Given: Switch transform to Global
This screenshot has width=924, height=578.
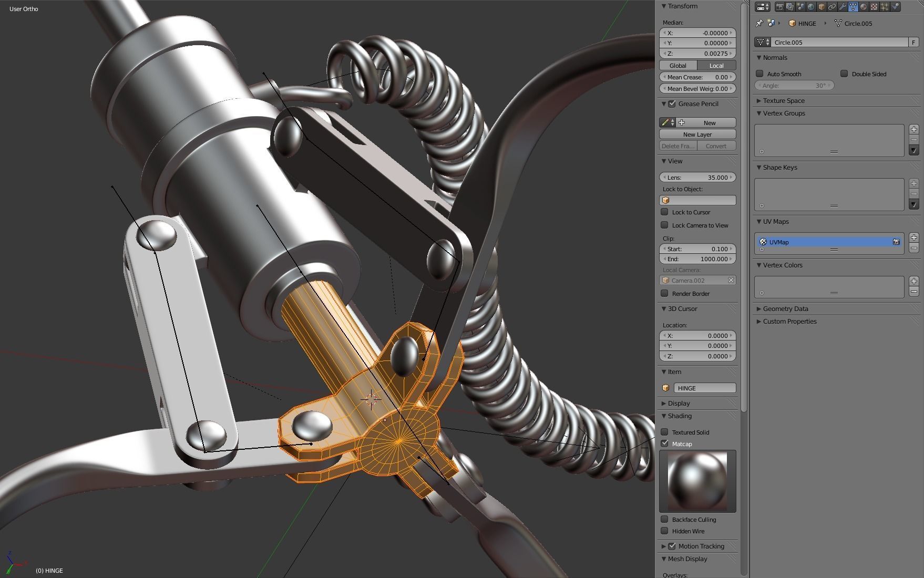Looking at the screenshot, I should tap(678, 65).
